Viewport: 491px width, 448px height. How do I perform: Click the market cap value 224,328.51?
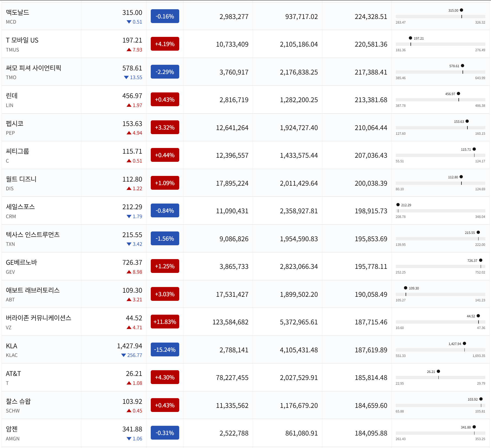pos(371,17)
